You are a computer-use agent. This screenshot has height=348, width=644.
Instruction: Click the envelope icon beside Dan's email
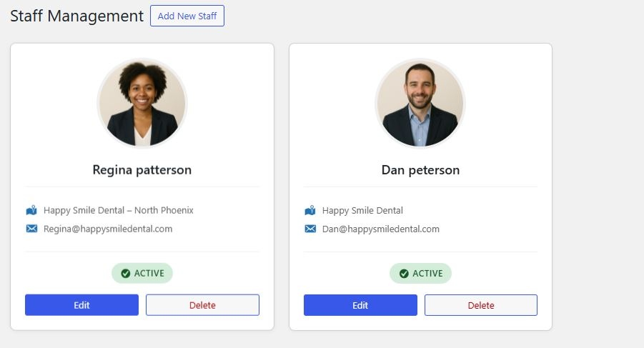309,229
